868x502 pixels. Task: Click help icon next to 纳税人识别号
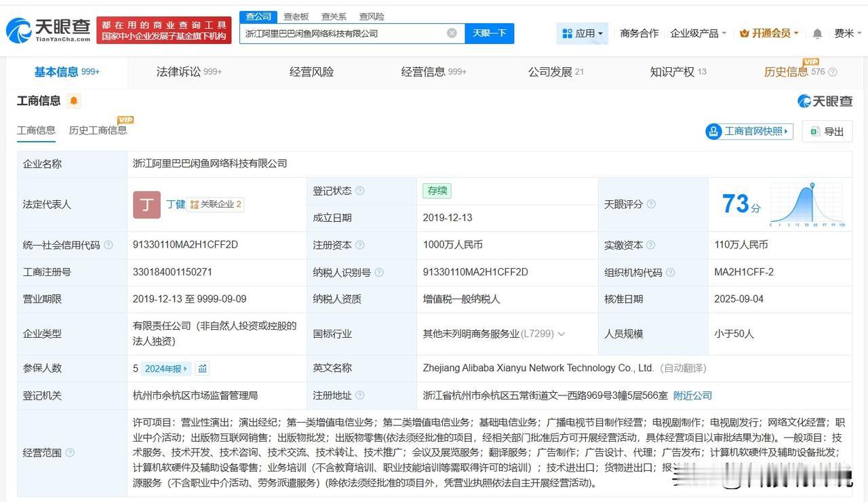point(379,272)
